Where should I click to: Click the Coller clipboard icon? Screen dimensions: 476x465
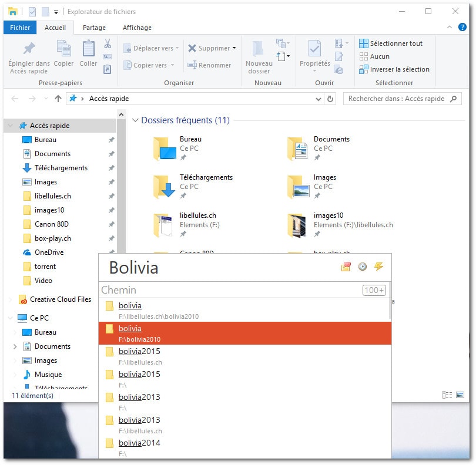(88, 49)
